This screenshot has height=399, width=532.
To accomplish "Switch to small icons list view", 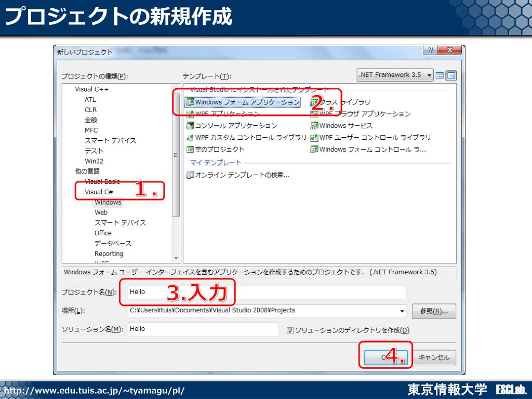I will pyautogui.click(x=451, y=75).
